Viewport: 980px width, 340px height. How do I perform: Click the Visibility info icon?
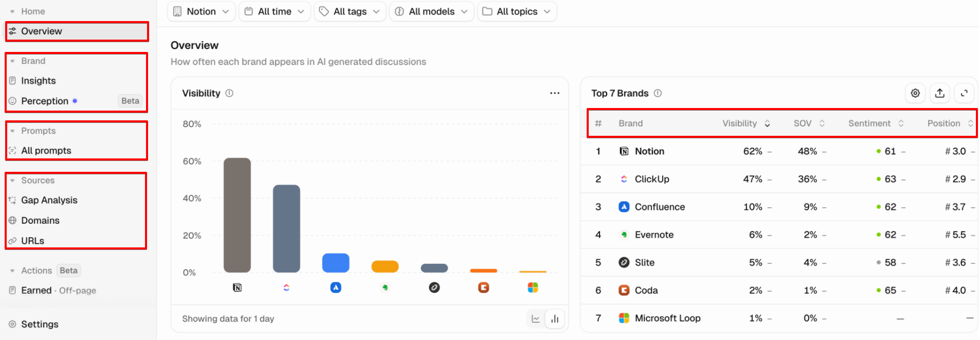pyautogui.click(x=229, y=93)
